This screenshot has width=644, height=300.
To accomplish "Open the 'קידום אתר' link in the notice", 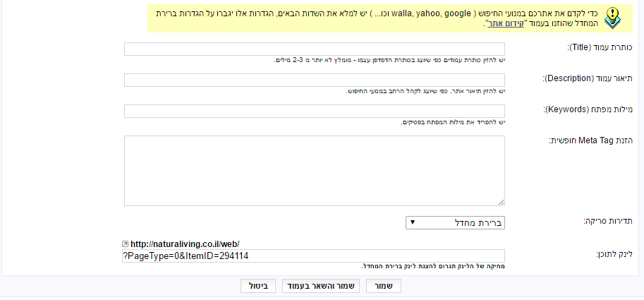I will pyautogui.click(x=499, y=23).
